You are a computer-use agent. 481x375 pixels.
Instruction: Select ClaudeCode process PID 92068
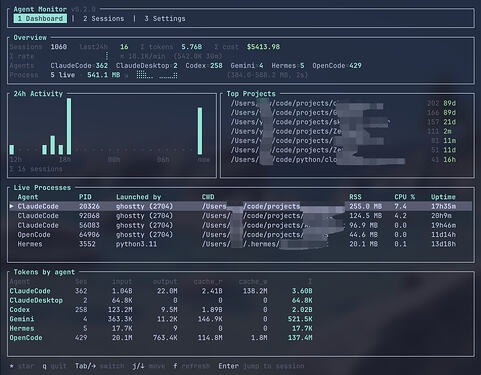(x=241, y=216)
